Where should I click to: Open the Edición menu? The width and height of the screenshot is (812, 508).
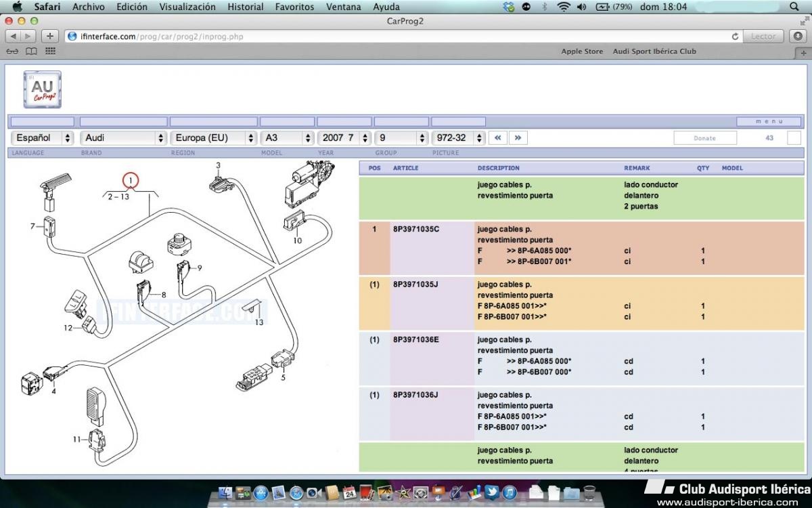pos(132,7)
